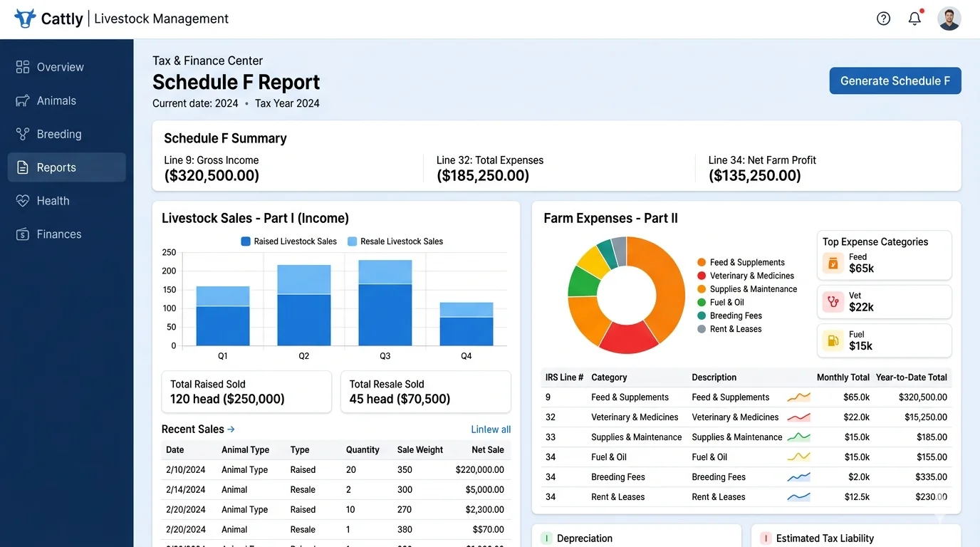Click the Feed & Supplements legend dot
The width and height of the screenshot is (980, 547).
(702, 262)
